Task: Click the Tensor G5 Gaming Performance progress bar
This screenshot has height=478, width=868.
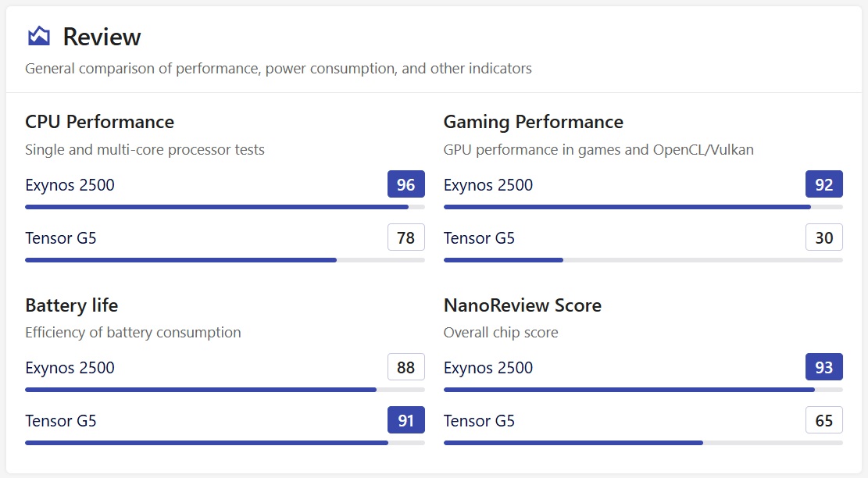Action: point(642,260)
